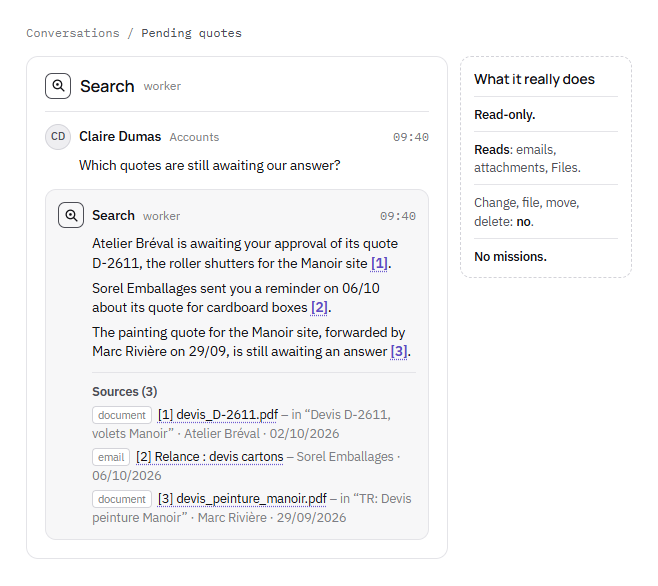Open citation [3] about painting quote
658x586 pixels.
tap(399, 352)
